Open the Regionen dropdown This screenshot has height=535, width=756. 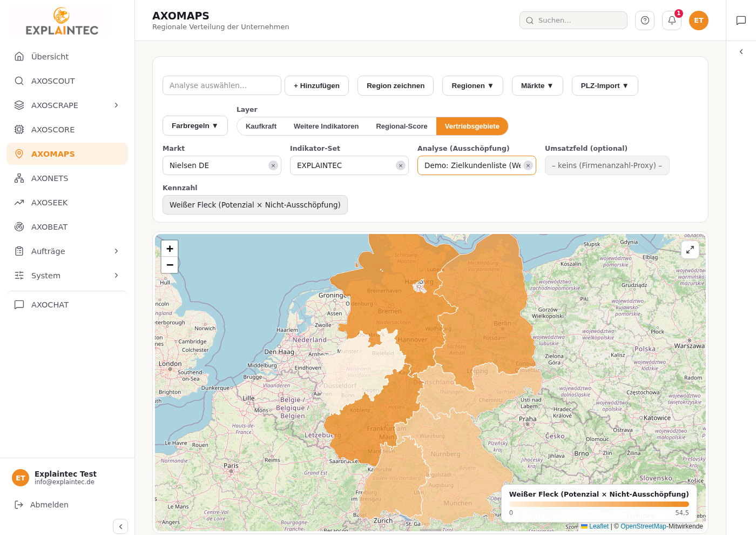pyautogui.click(x=473, y=86)
